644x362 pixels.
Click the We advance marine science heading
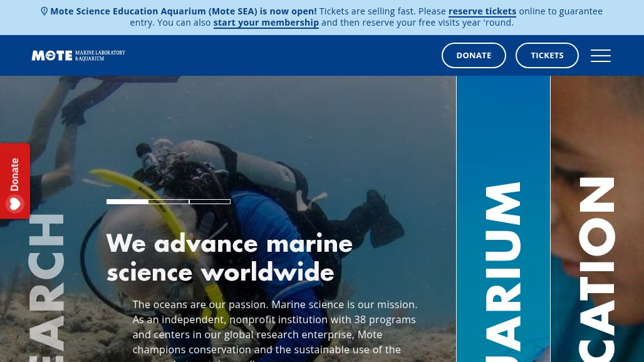[x=229, y=258]
